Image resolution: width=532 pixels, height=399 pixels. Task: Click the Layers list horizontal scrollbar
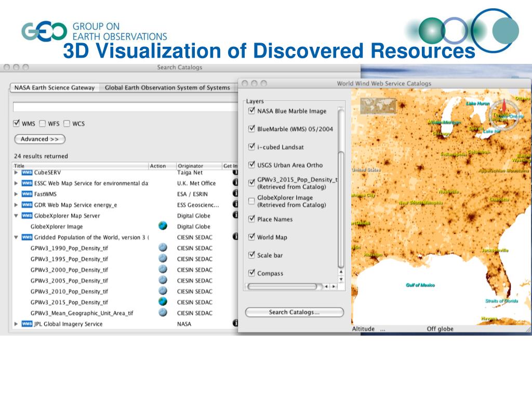point(282,287)
